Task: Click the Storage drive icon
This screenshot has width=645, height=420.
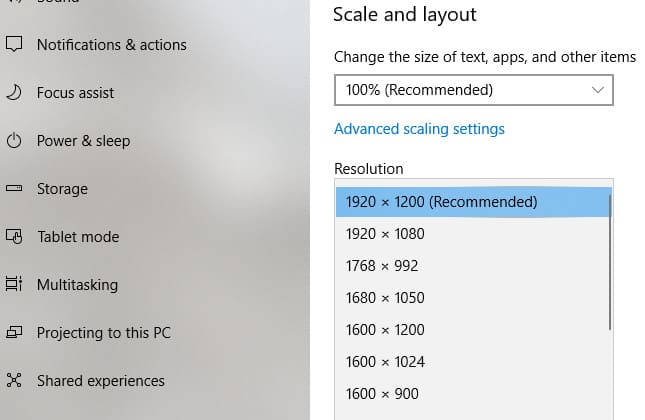Action: 14,188
